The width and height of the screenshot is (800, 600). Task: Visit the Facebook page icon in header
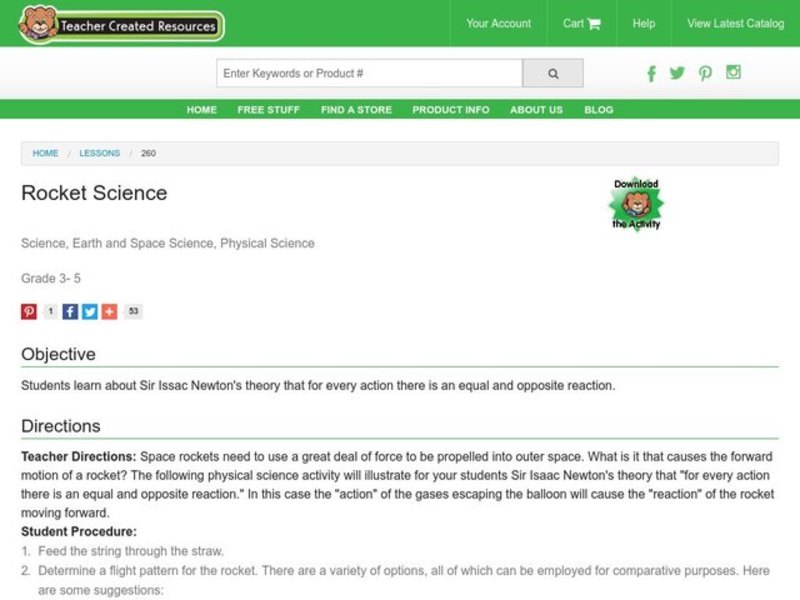point(651,73)
